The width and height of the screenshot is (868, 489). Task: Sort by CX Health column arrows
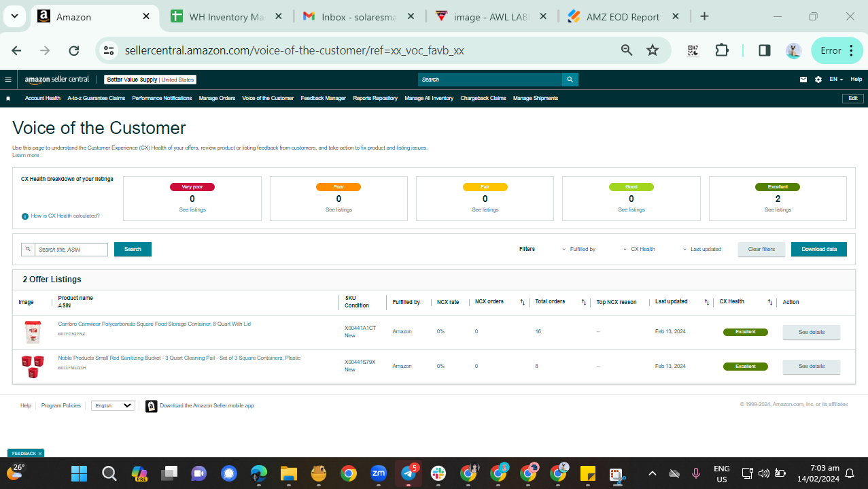point(770,302)
